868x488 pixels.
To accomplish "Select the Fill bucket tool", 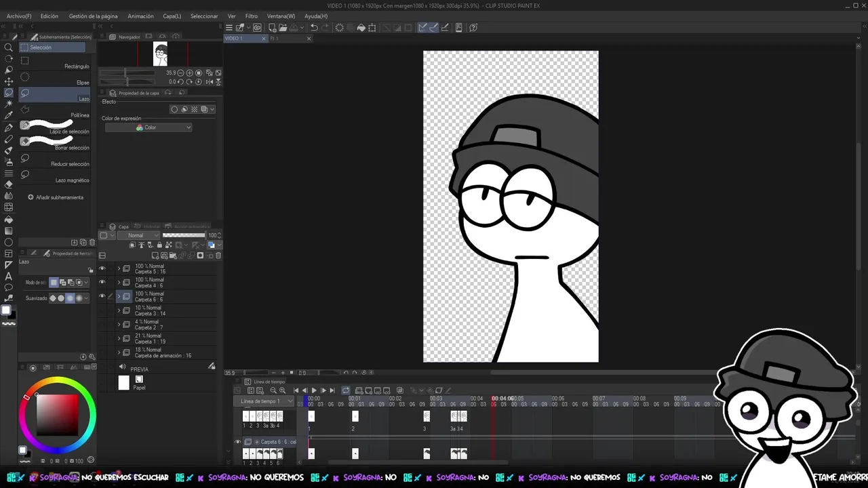I will point(9,219).
